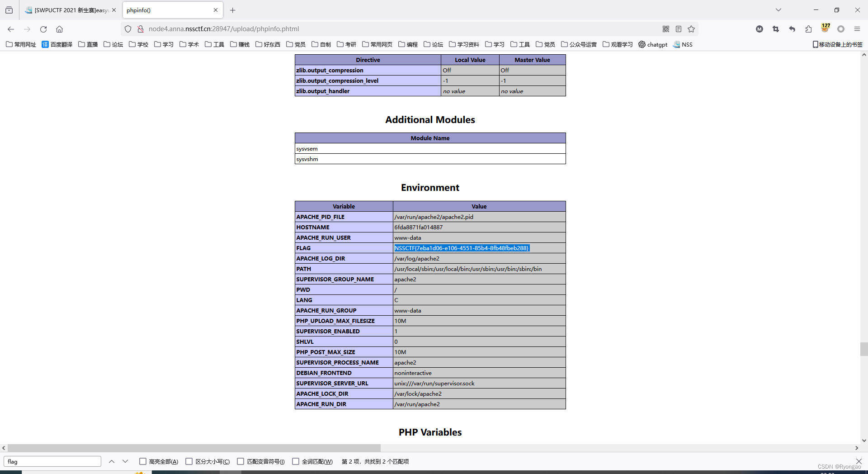Viewport: 868px width, 474px height.
Task: Open 学校 bookmark folder
Action: coord(139,44)
